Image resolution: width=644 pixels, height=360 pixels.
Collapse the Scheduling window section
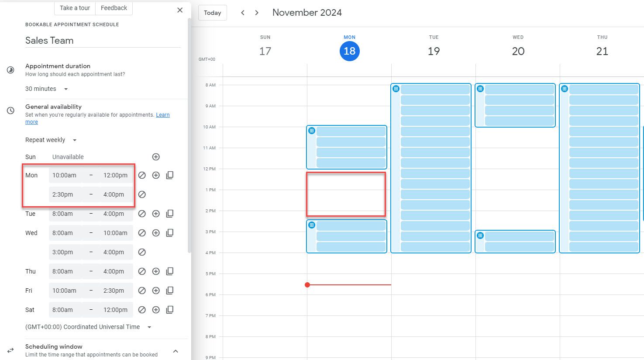176,350
